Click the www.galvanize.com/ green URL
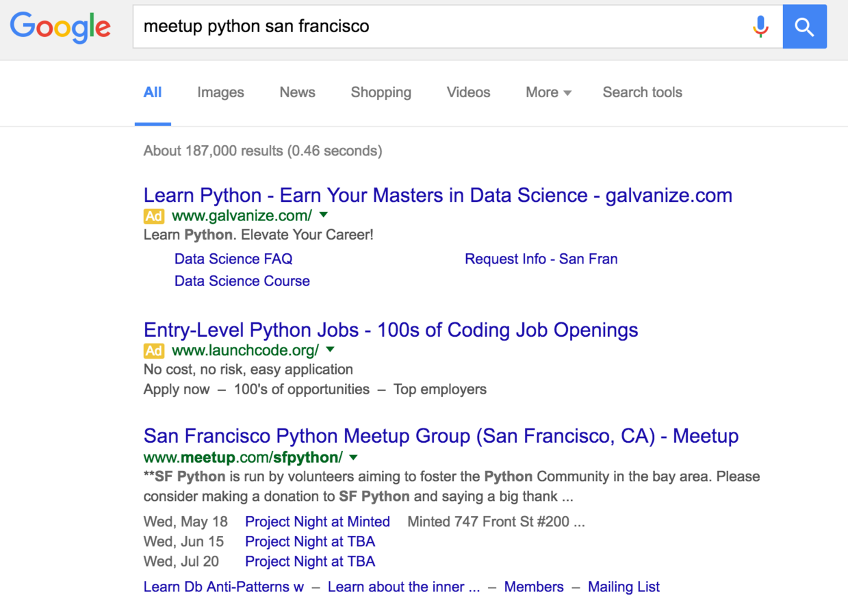This screenshot has height=616, width=848. click(242, 216)
